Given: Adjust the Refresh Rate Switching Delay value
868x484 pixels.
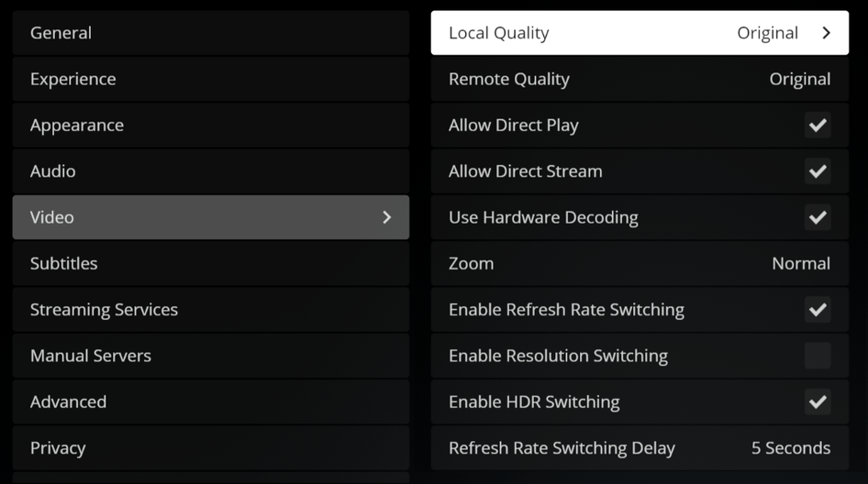Looking at the screenshot, I should (x=790, y=448).
